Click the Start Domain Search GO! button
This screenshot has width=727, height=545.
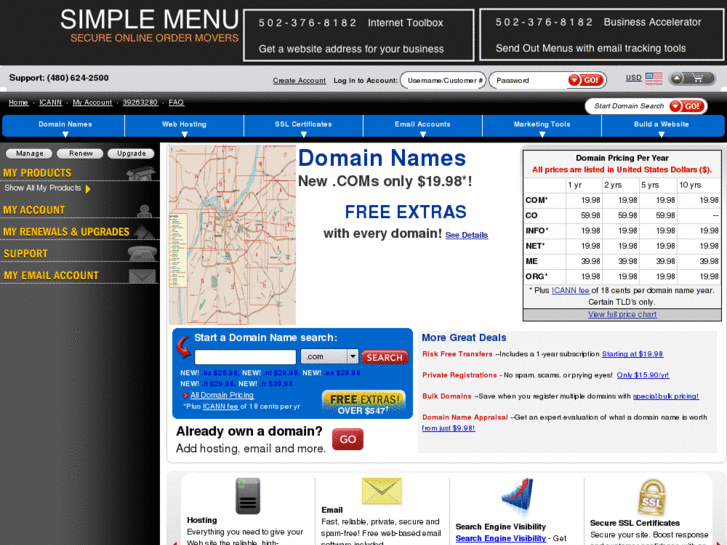click(x=687, y=106)
